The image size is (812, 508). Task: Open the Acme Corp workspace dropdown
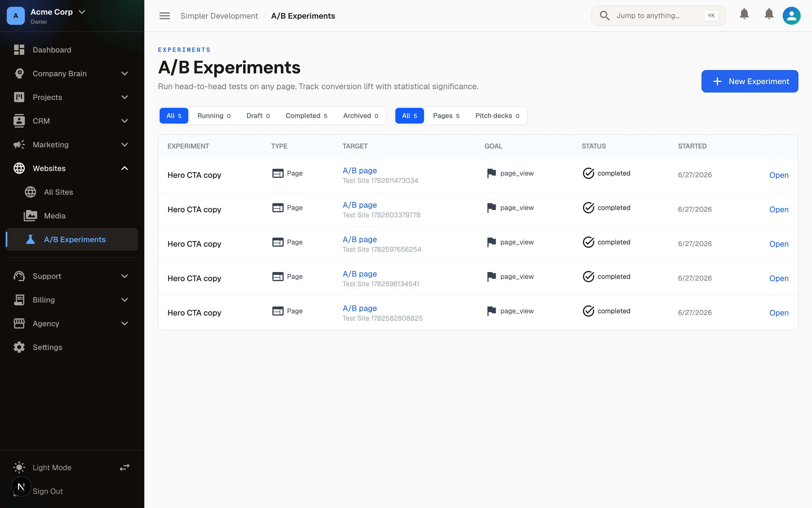tap(82, 12)
